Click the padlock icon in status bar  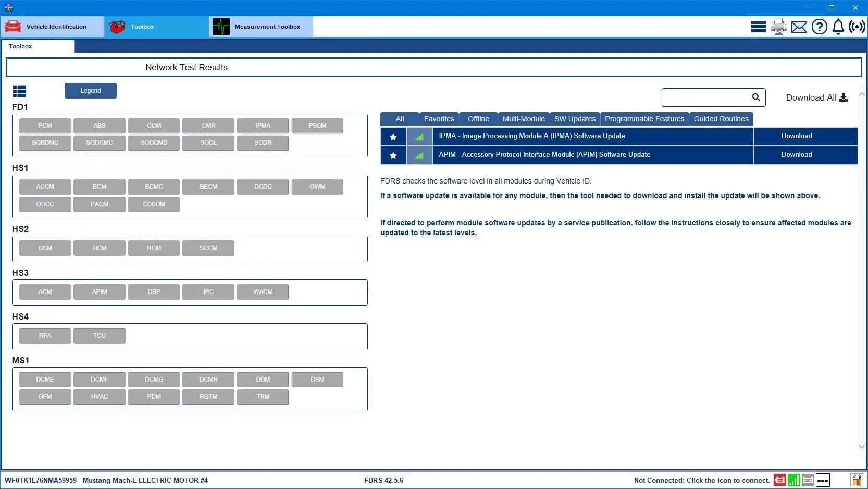click(856, 480)
